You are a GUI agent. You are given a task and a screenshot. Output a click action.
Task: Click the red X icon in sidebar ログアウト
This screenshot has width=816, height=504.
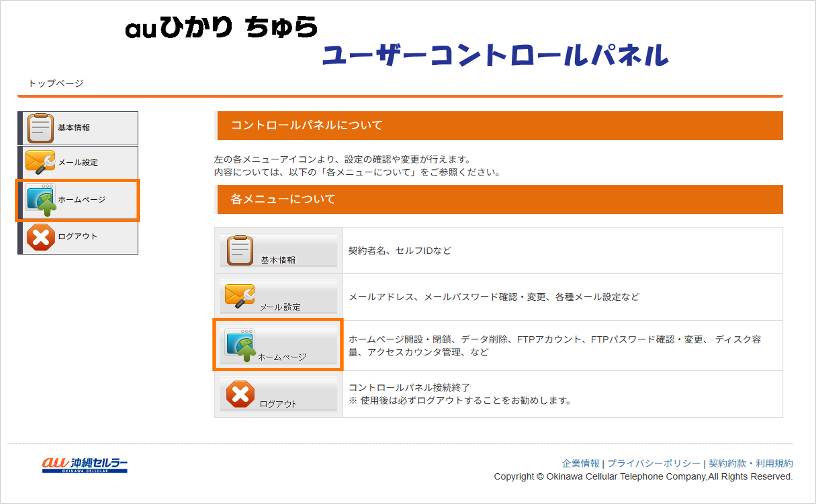41,237
